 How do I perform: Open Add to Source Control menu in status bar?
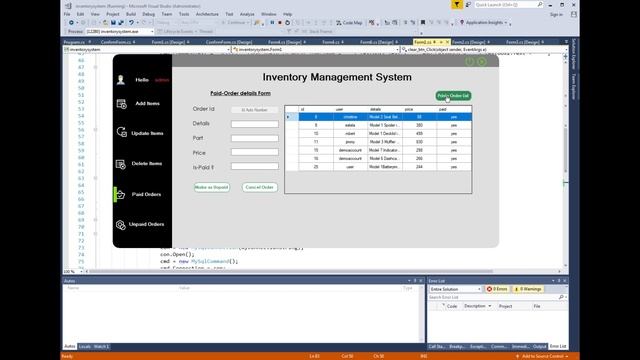(543, 356)
